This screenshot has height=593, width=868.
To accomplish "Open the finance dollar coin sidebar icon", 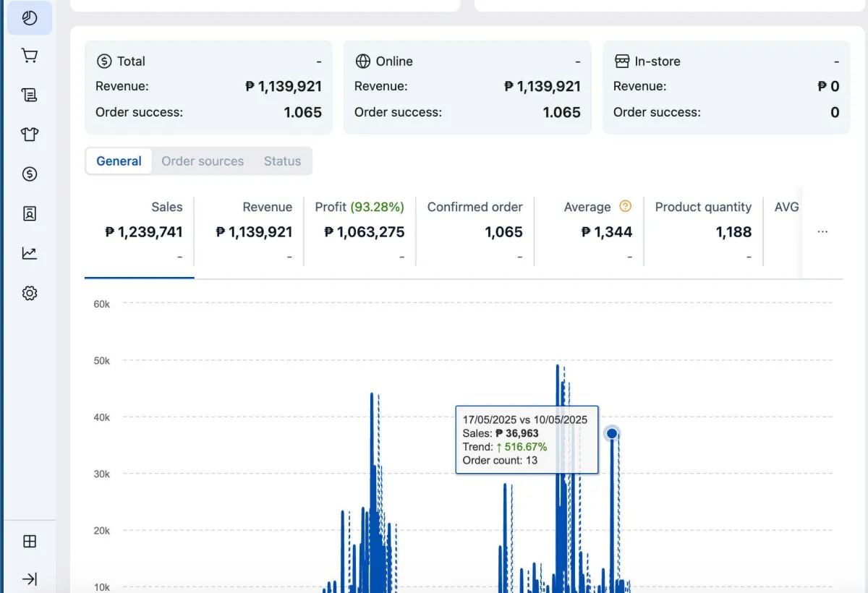I will [x=30, y=174].
